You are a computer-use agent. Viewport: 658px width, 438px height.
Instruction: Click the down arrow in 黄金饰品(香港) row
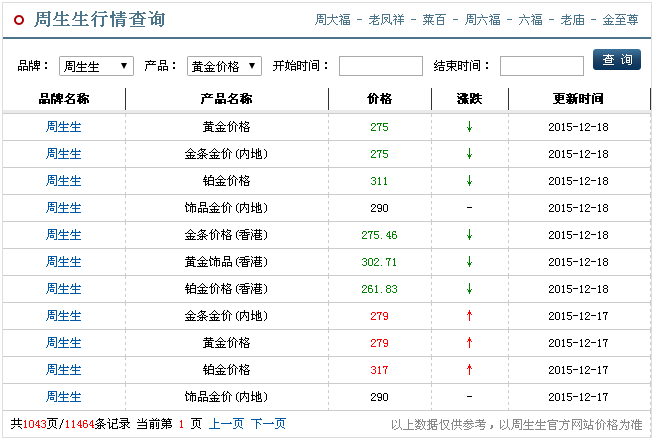[470, 262]
